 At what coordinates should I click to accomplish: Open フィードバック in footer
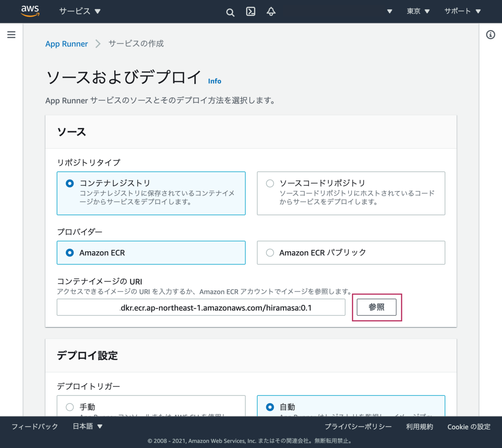pos(35,427)
